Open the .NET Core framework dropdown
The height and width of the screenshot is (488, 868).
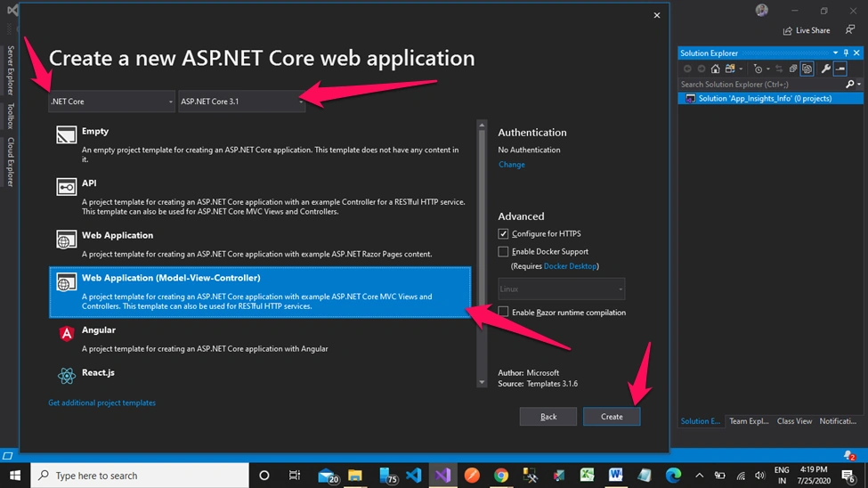[112, 102]
